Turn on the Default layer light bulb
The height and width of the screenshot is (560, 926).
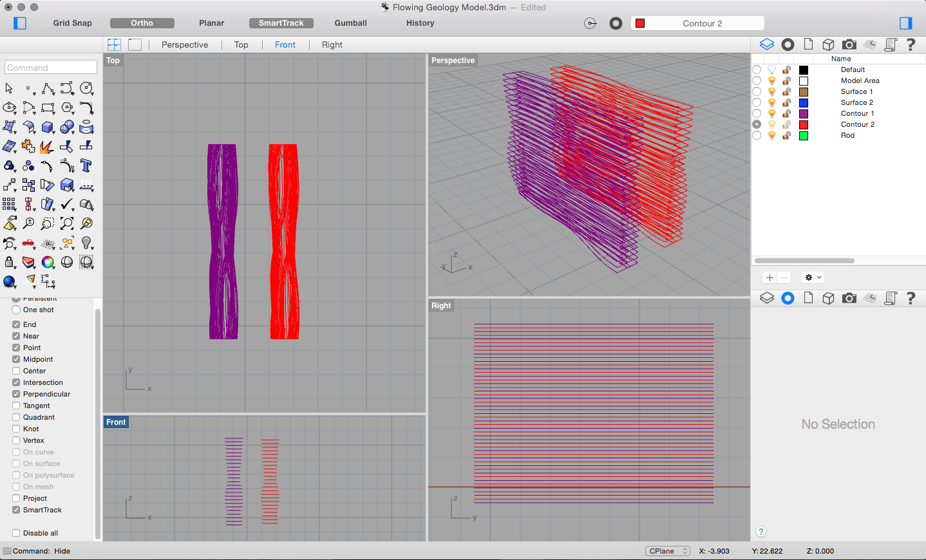(771, 70)
